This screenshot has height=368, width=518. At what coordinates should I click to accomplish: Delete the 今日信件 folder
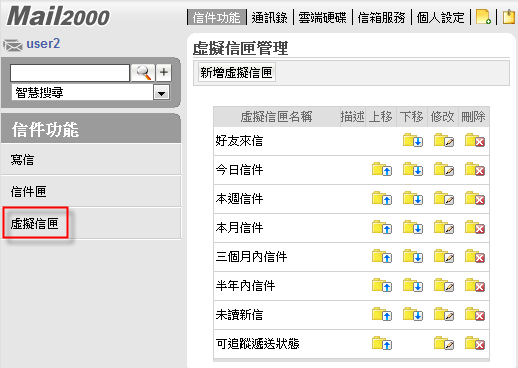click(x=475, y=170)
